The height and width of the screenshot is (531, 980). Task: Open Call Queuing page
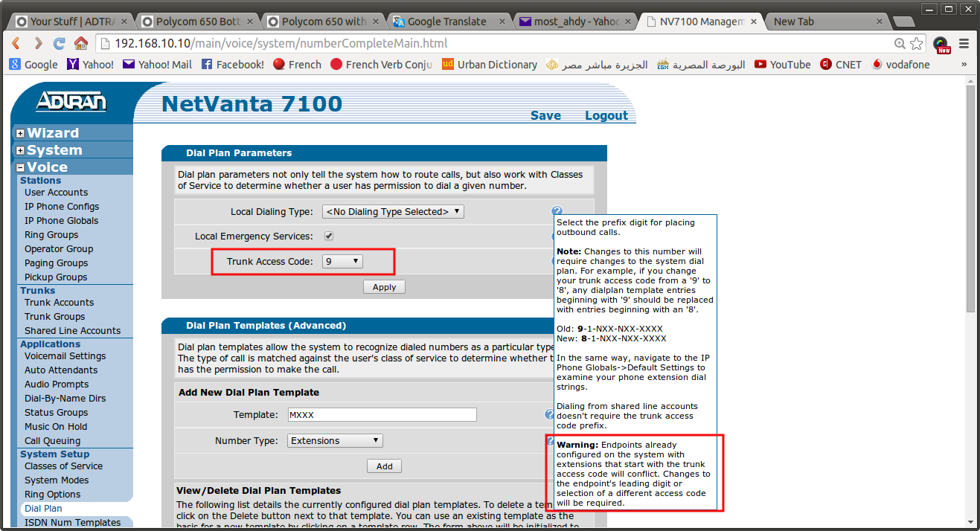[x=52, y=440]
